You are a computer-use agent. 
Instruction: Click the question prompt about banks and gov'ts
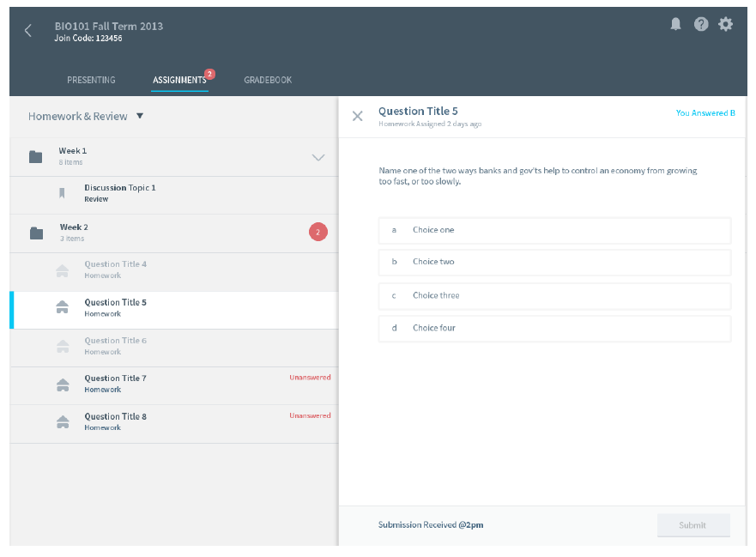coord(537,176)
